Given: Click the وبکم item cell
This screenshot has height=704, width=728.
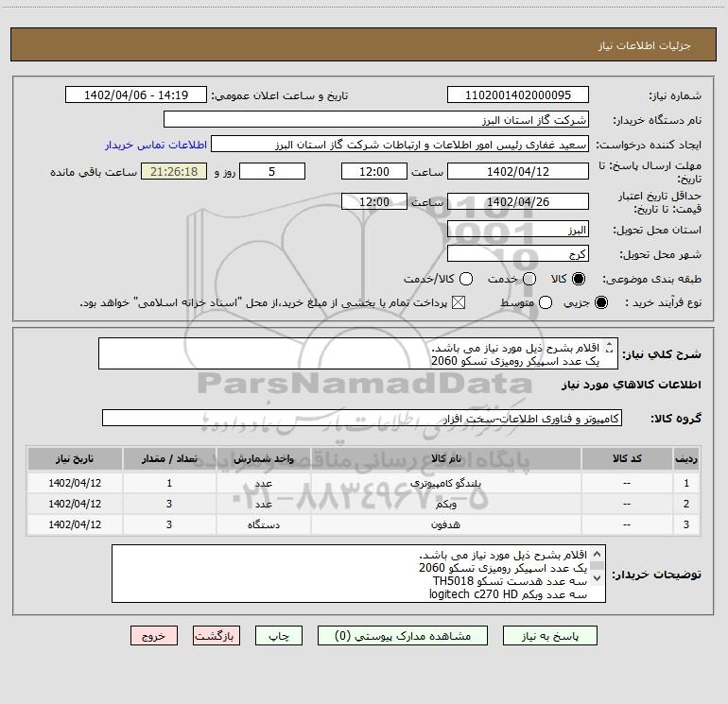Looking at the screenshot, I should coord(445,504).
